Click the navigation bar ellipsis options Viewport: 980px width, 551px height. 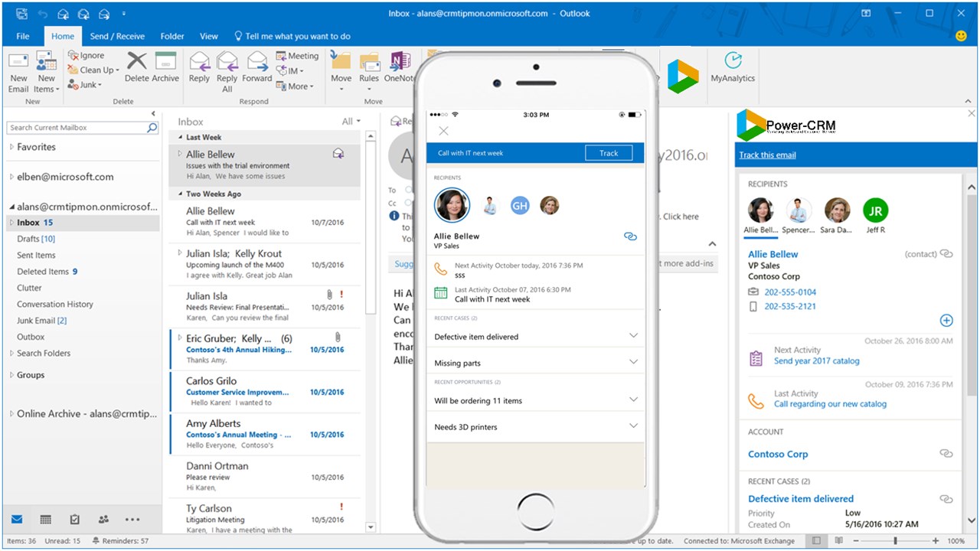pyautogui.click(x=132, y=520)
